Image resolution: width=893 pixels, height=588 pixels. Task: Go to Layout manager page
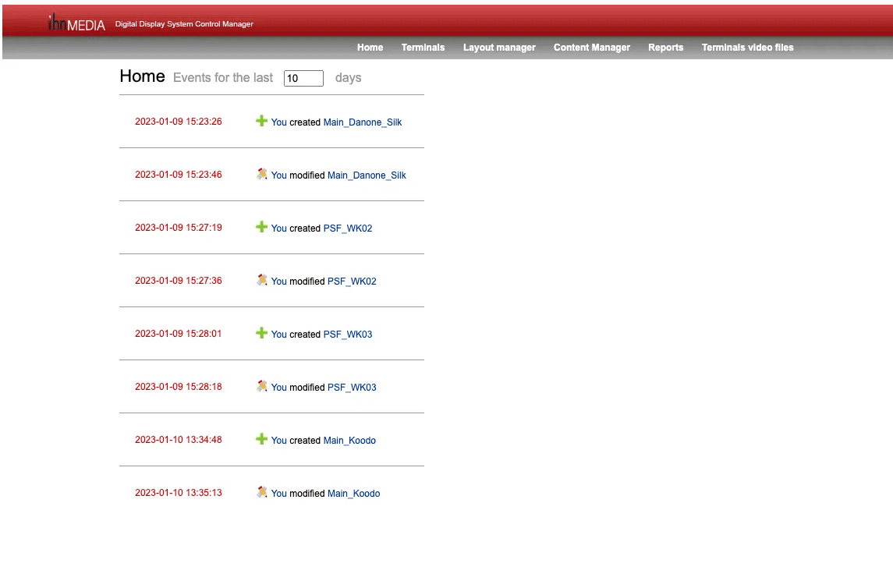pos(499,48)
